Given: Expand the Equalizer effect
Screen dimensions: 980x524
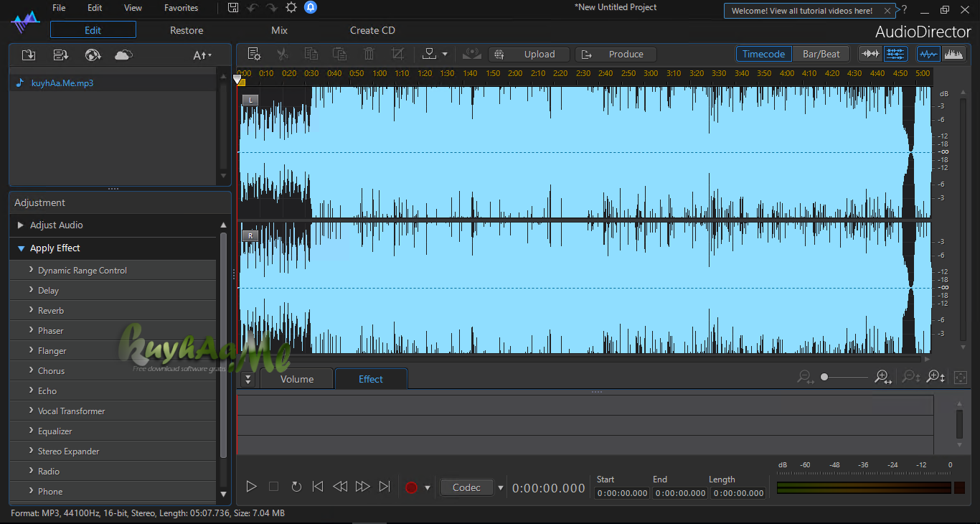Looking at the screenshot, I should coord(113,431).
